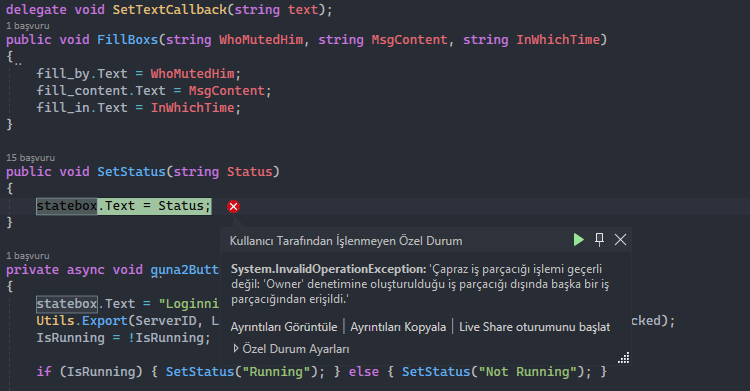750x391 pixels.
Task: Click SetTextCallback delegate name
Action: point(169,10)
